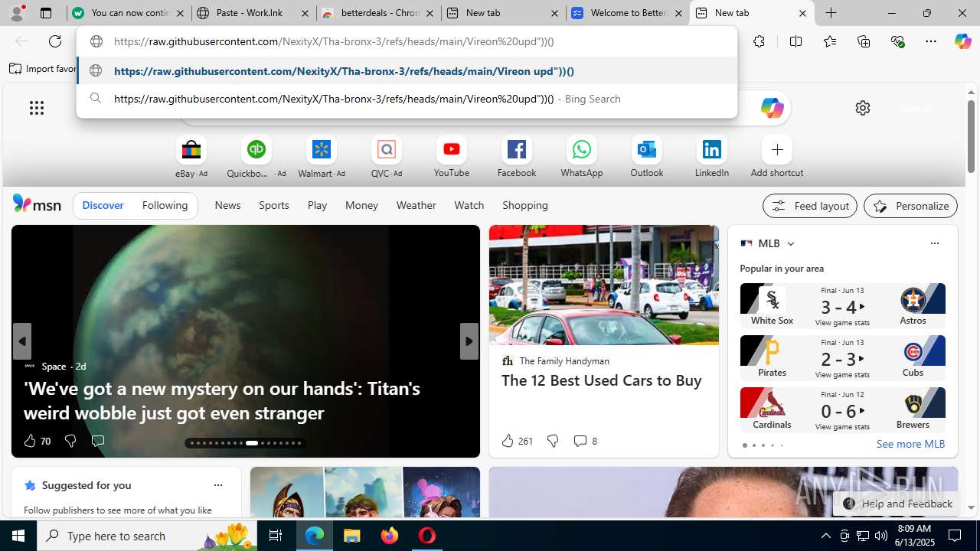980x551 pixels.
Task: Like the Best Used Cars article
Action: (517, 441)
